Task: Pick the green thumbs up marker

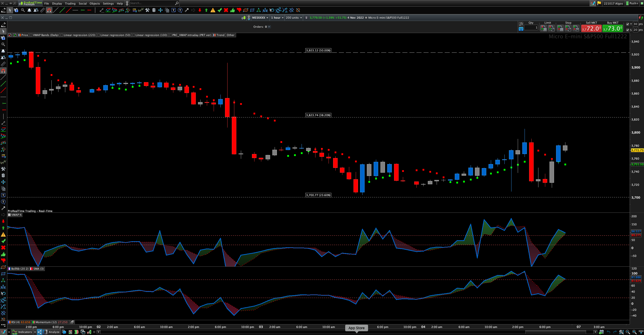Action: (233, 10)
